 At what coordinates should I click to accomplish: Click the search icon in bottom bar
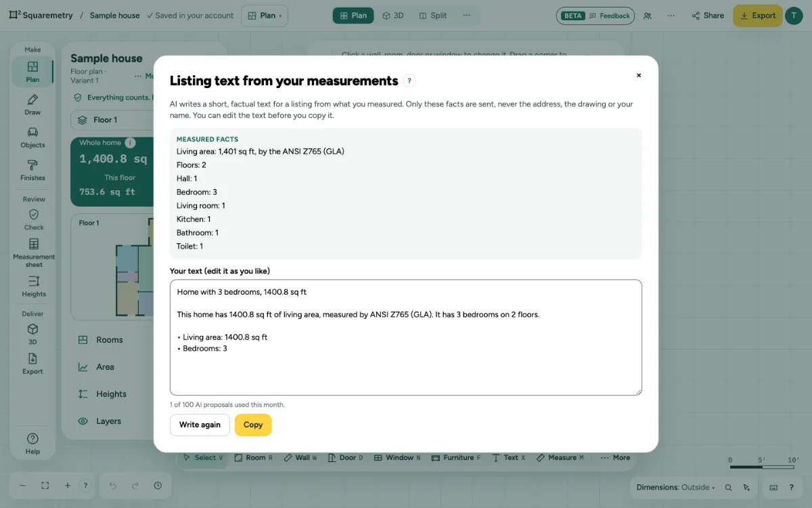729,487
